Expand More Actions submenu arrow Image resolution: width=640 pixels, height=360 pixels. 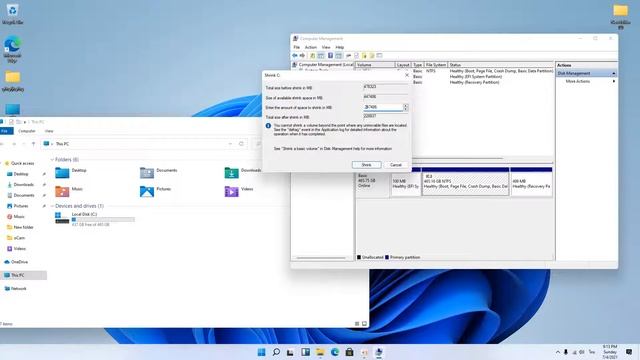pyautogui.click(x=613, y=82)
